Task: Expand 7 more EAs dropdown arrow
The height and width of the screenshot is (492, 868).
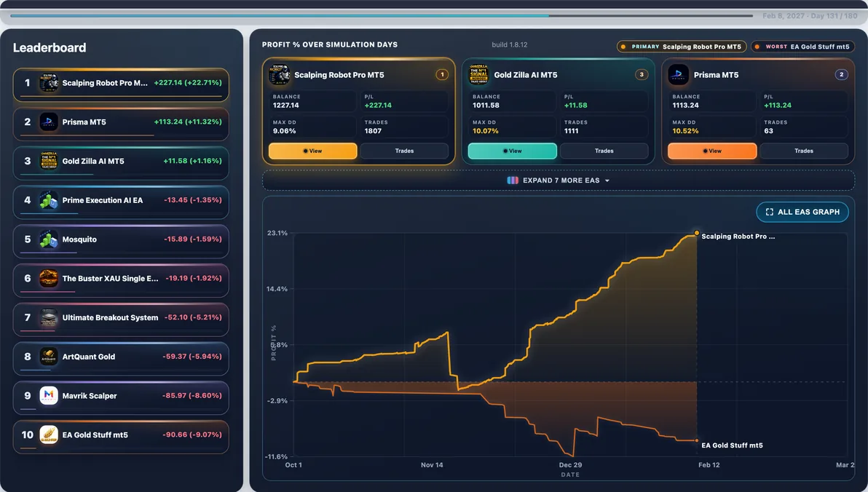Action: (x=607, y=181)
